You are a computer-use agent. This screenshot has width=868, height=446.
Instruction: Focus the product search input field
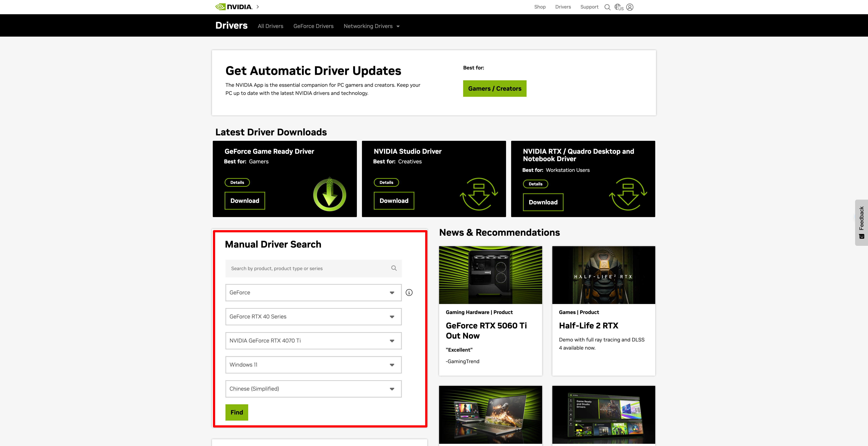[313, 268]
